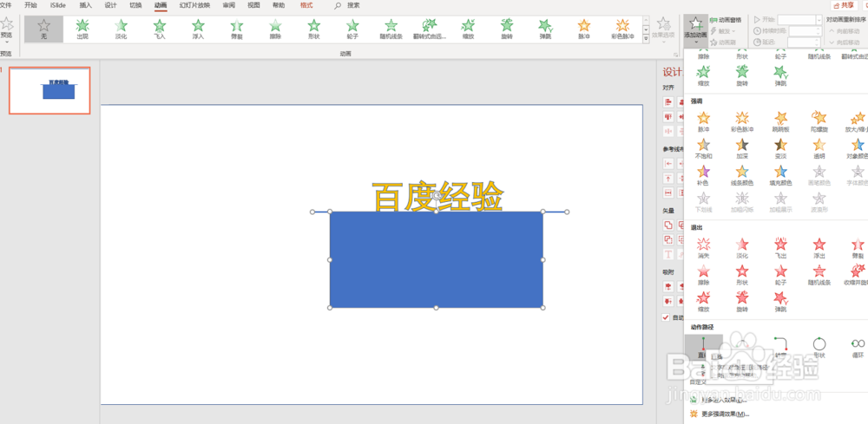Select the blue rectangle on the slide

[437, 260]
